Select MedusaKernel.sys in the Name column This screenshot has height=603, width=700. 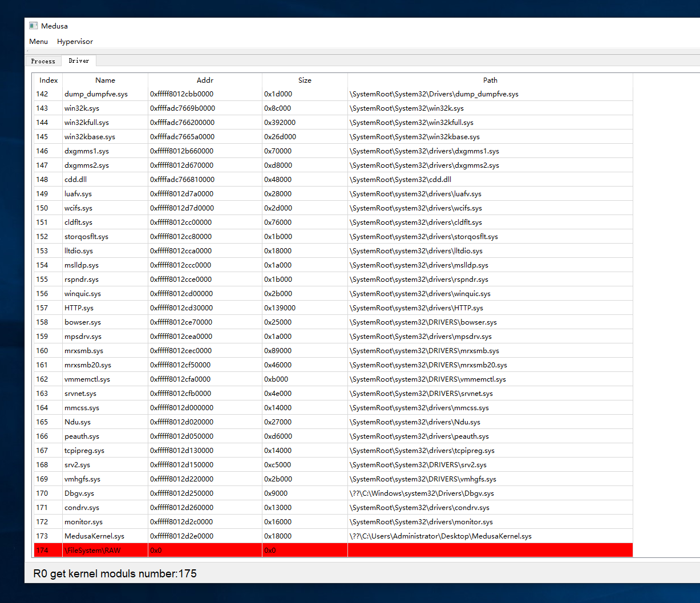[x=106, y=536]
